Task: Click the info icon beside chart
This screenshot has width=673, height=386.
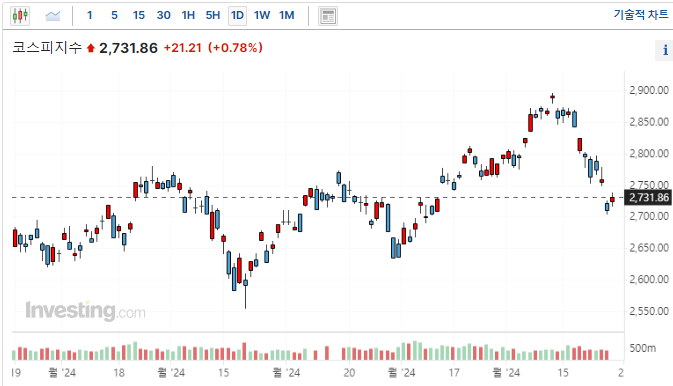Action: tap(665, 50)
